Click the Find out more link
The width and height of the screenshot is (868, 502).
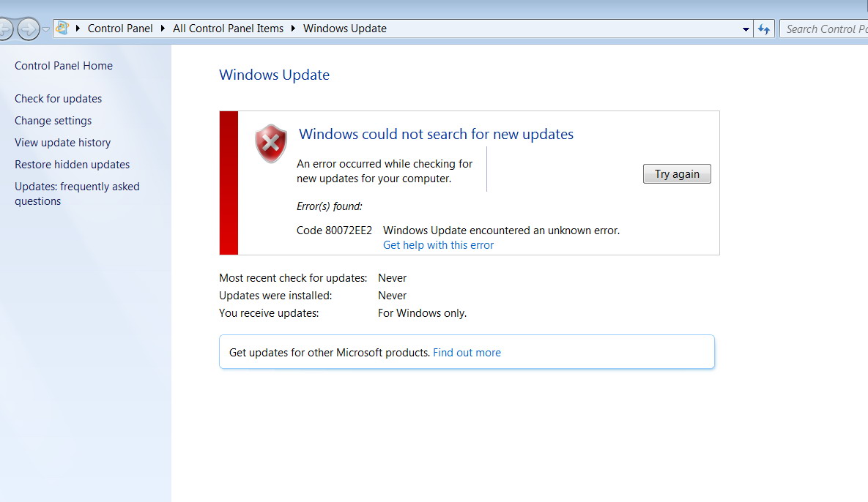pos(467,353)
